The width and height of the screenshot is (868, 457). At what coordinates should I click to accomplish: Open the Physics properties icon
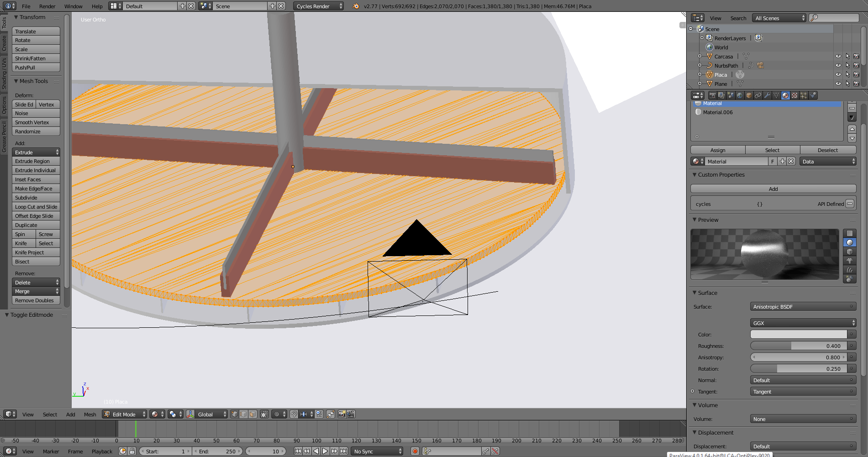(813, 95)
